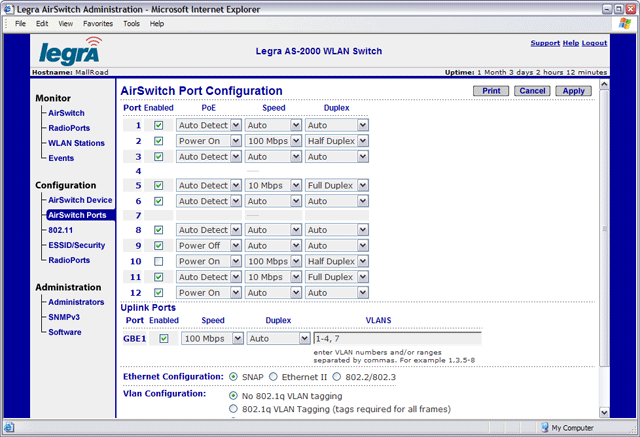640x437 pixels.
Task: Click the Apply button
Action: (573, 91)
